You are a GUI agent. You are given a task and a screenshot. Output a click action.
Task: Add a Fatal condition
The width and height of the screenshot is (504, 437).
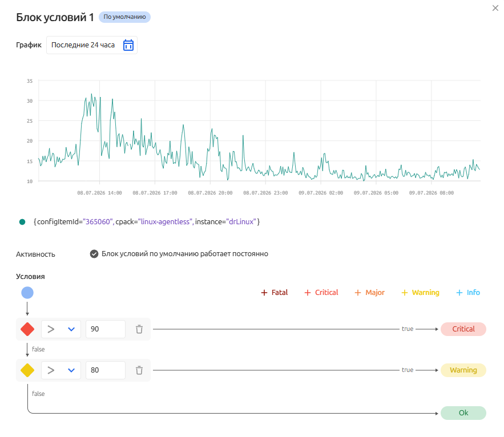tap(274, 293)
